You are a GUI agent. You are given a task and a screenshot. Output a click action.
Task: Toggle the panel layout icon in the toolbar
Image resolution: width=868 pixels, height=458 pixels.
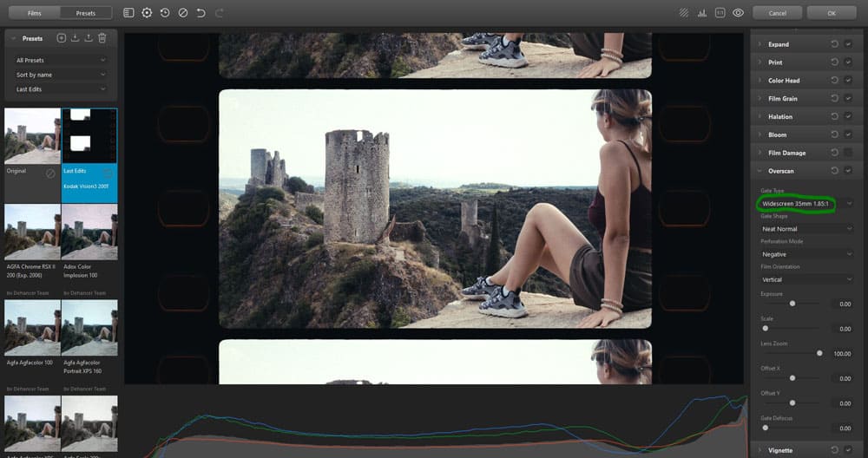point(128,13)
